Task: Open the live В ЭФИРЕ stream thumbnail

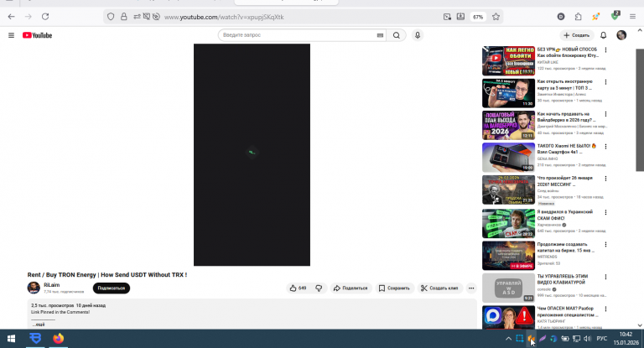Action: point(508,256)
